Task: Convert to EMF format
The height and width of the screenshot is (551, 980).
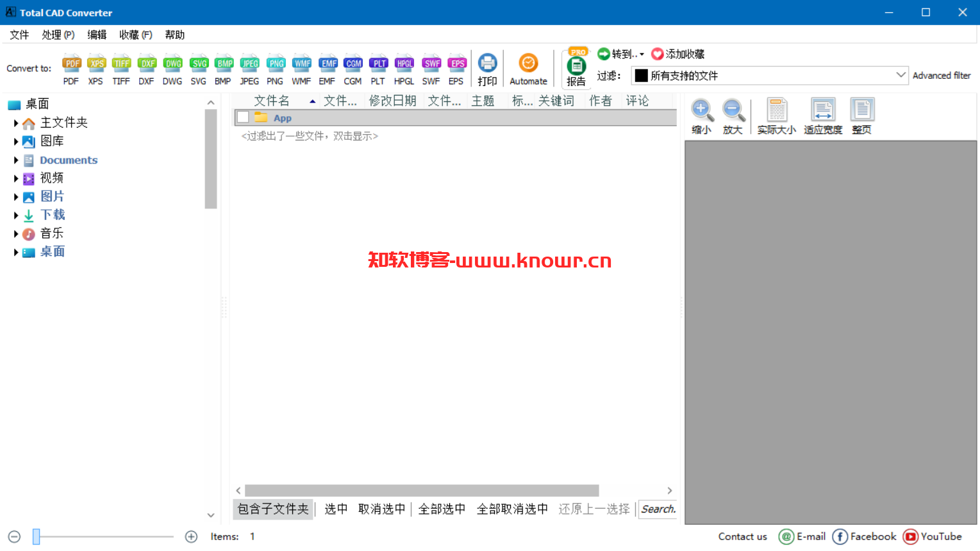Action: [328, 69]
